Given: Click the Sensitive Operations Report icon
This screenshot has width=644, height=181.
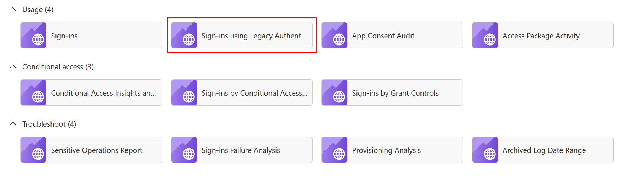Looking at the screenshot, I should click(x=33, y=150).
